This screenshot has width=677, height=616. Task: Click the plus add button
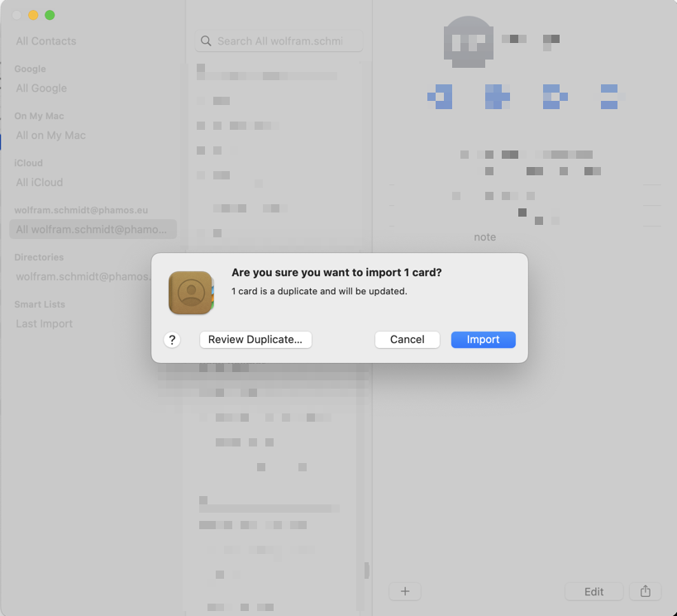pyautogui.click(x=405, y=591)
